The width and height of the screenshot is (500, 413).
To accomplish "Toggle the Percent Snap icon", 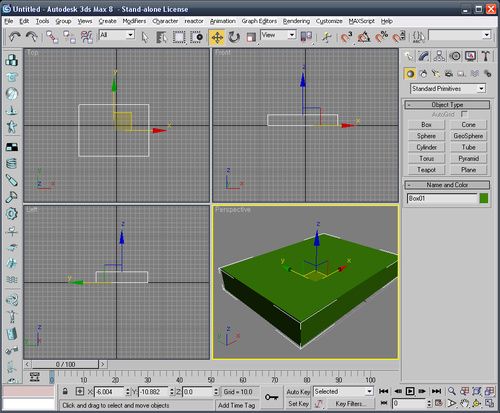I will click(x=381, y=37).
